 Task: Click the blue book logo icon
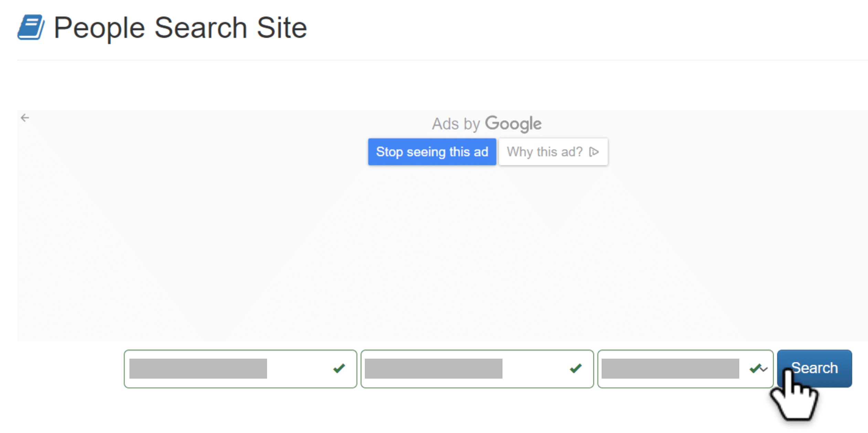31,27
